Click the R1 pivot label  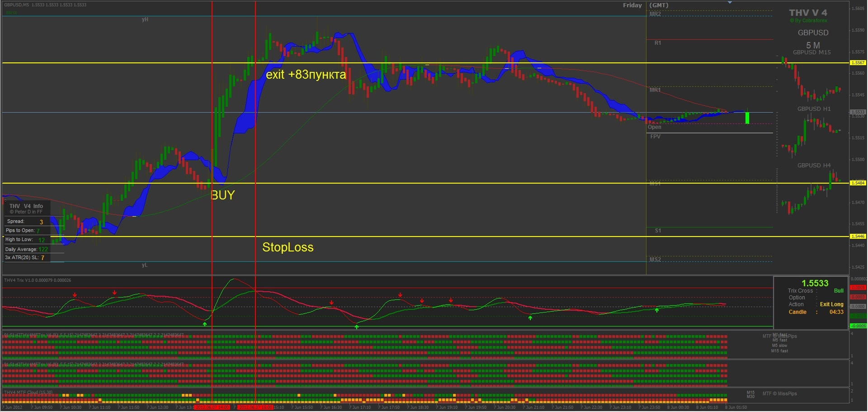click(x=658, y=43)
